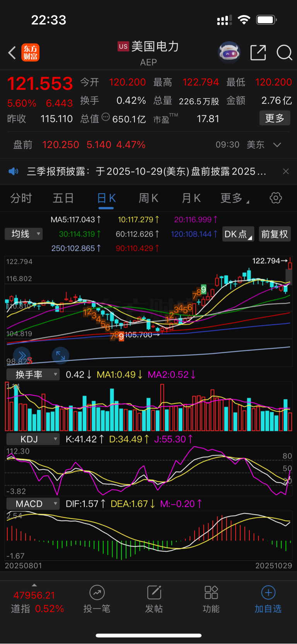
Task: Expand the 道指 index ticker arrow
Action: (x=34, y=585)
